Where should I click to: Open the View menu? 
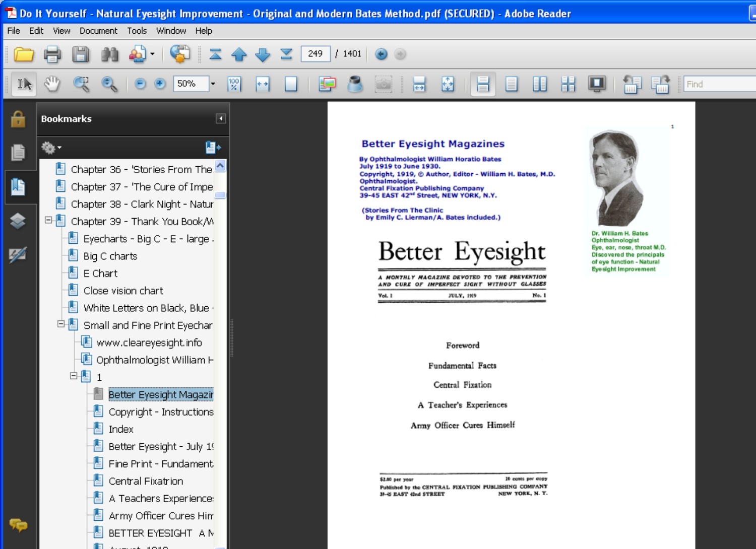(x=61, y=31)
